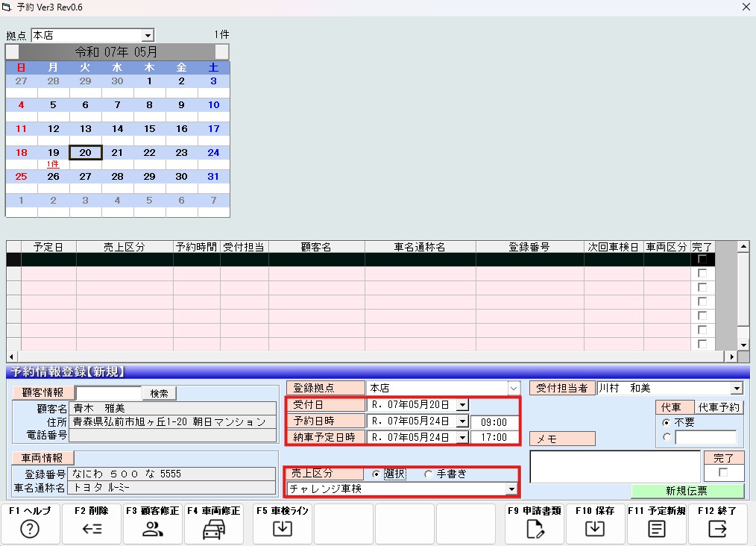The width and height of the screenshot is (756, 546).
Task: Select day 31 in the calendar
Action: (213, 177)
